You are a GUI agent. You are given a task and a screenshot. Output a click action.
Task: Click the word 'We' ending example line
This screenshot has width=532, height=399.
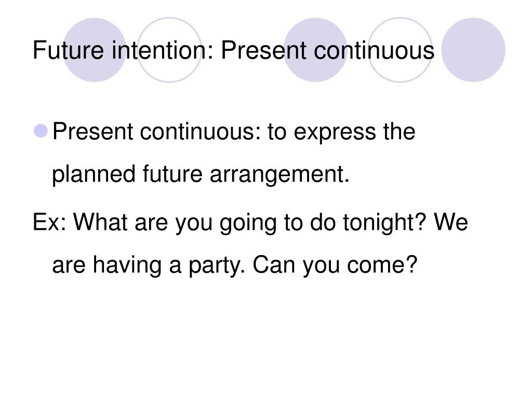[x=451, y=222]
